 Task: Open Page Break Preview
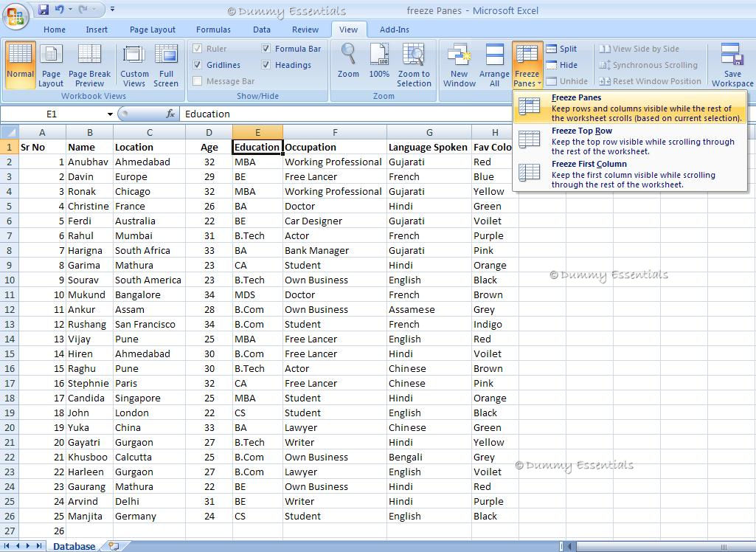point(90,65)
